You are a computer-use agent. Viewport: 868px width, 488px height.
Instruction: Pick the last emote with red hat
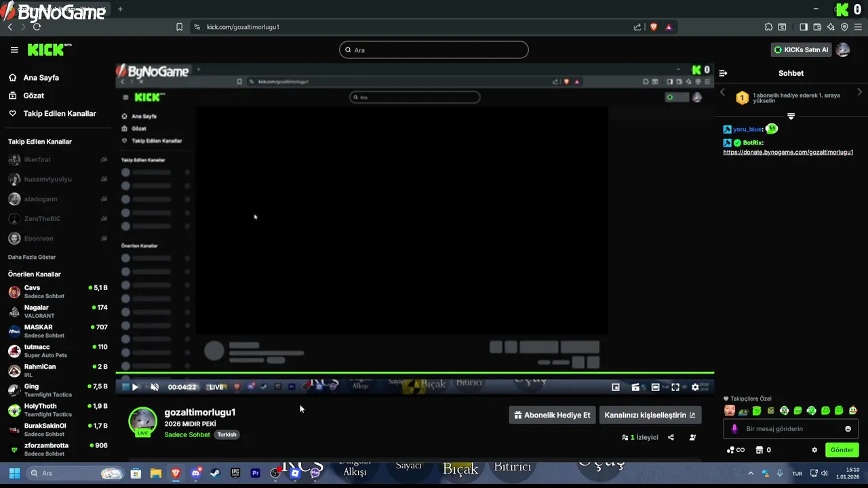pos(853,411)
